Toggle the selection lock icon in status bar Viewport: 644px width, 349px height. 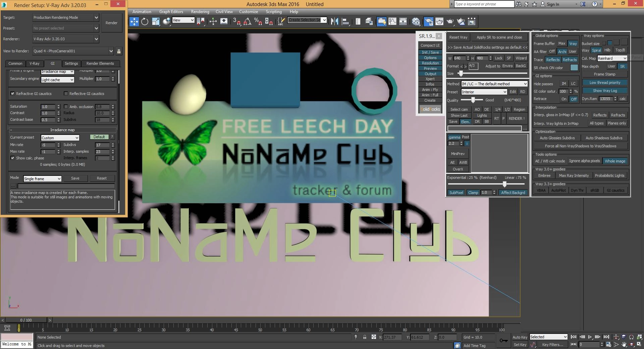click(x=365, y=337)
